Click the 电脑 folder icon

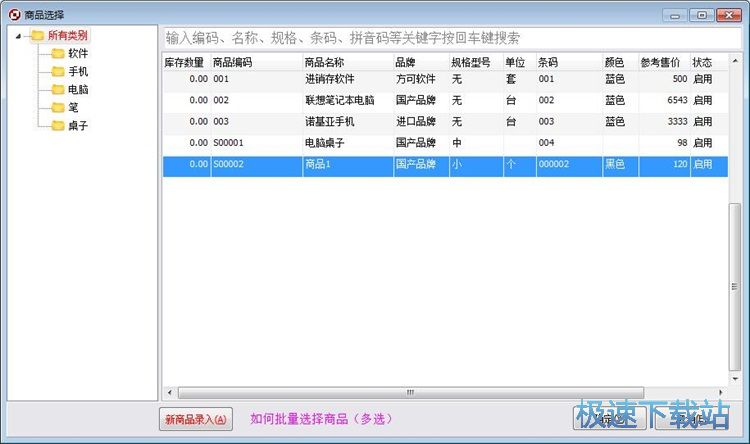(58, 89)
